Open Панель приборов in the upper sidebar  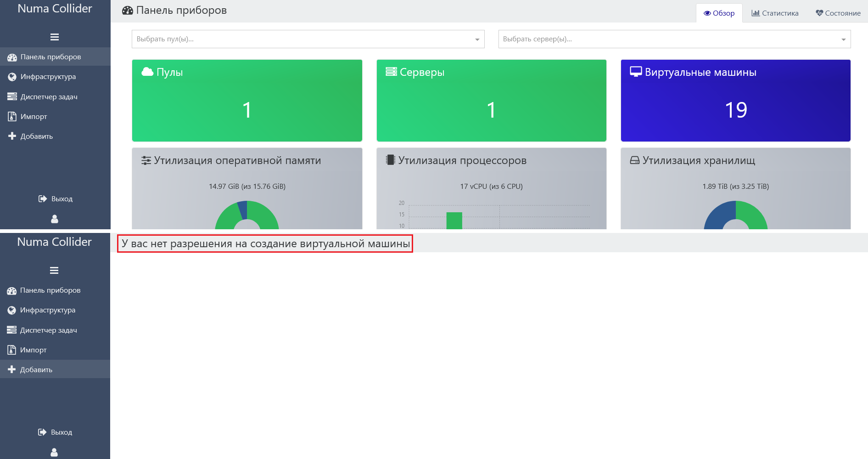coord(55,57)
